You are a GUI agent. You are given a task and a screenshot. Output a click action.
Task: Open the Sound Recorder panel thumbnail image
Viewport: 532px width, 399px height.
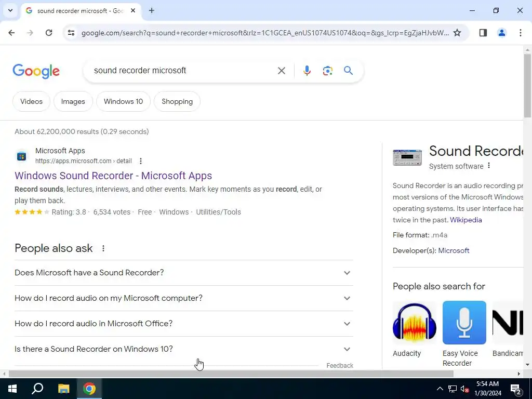click(407, 158)
